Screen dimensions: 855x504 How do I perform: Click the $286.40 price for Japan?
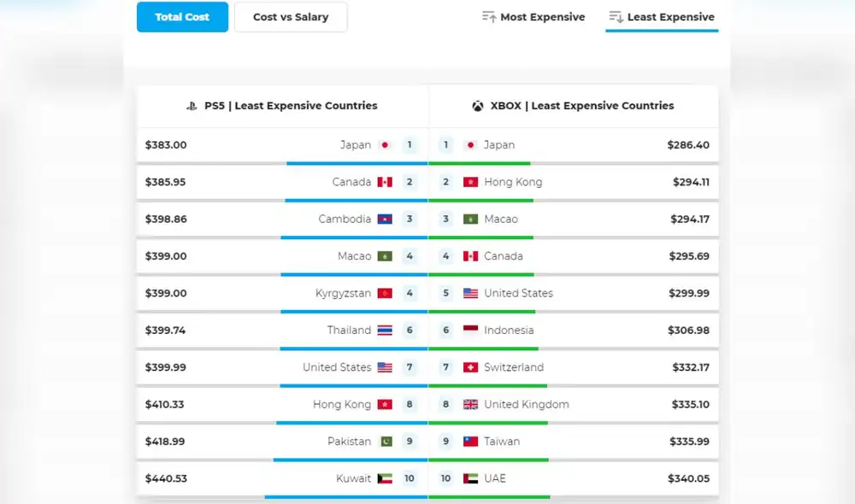click(689, 145)
